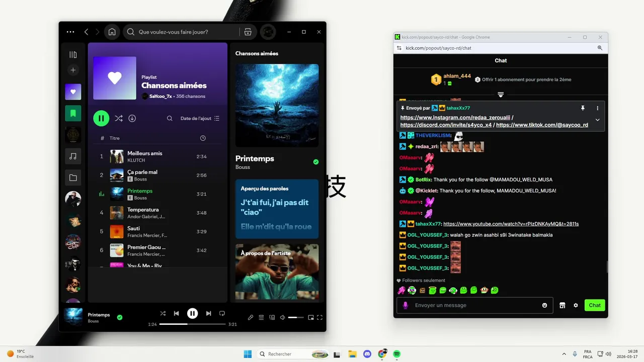Open the play queue

coord(261,317)
